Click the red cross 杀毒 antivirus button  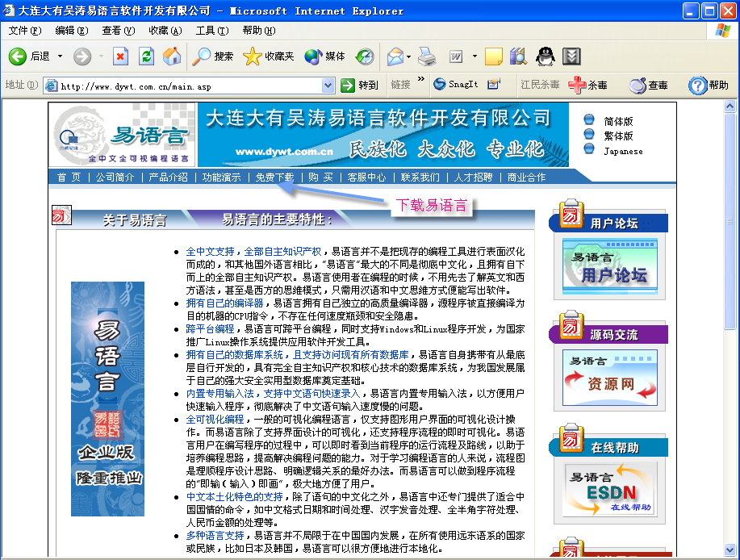587,85
